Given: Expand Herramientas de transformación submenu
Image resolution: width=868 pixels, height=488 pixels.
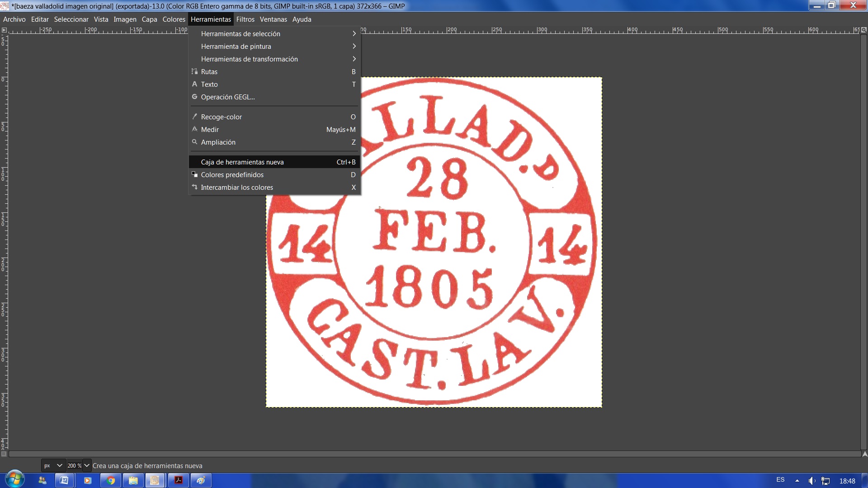Looking at the screenshot, I should [x=274, y=59].
